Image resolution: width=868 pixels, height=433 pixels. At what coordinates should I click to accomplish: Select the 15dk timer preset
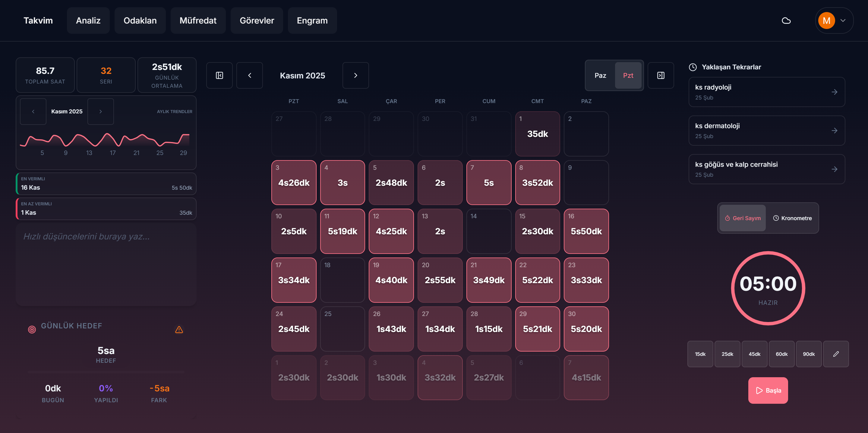[x=700, y=354]
